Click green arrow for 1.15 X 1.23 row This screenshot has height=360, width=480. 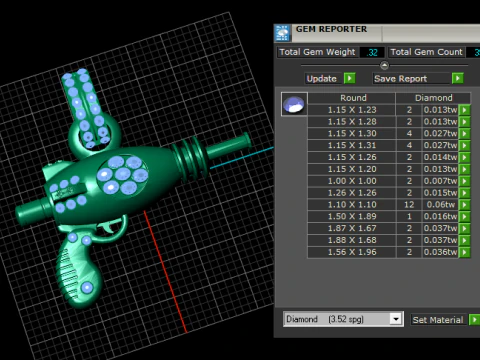[x=464, y=110]
